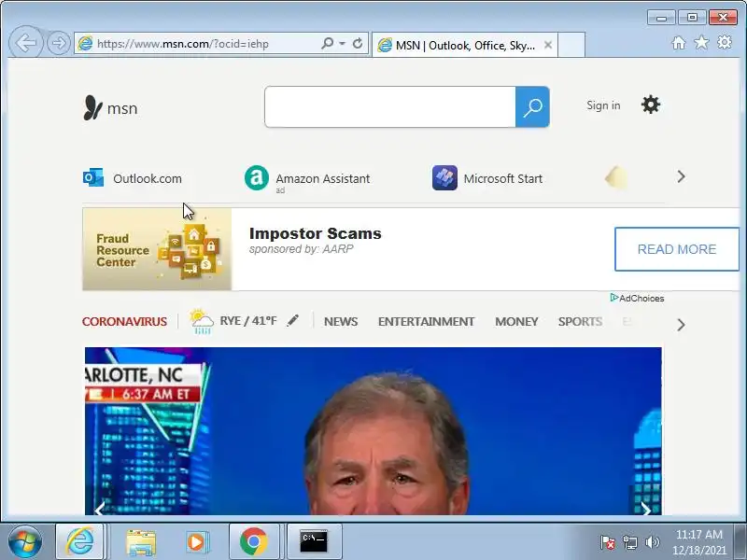
Task: Open the Outlook.com shortcut
Action: [x=148, y=178]
